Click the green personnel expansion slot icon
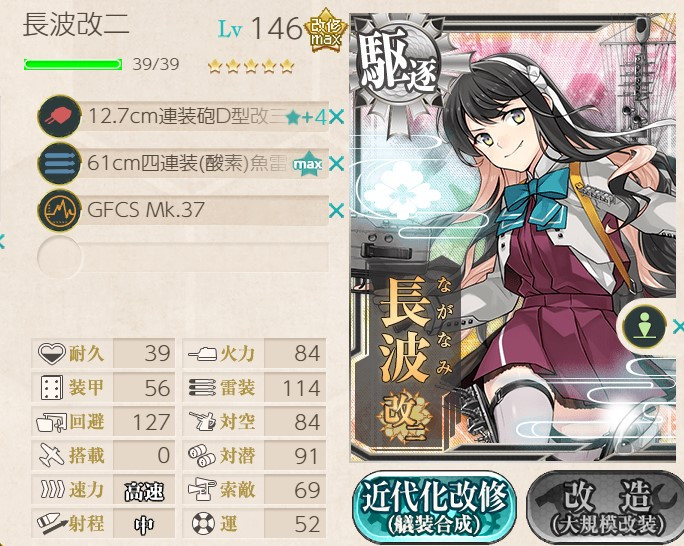The width and height of the screenshot is (684, 546). pyautogui.click(x=644, y=326)
